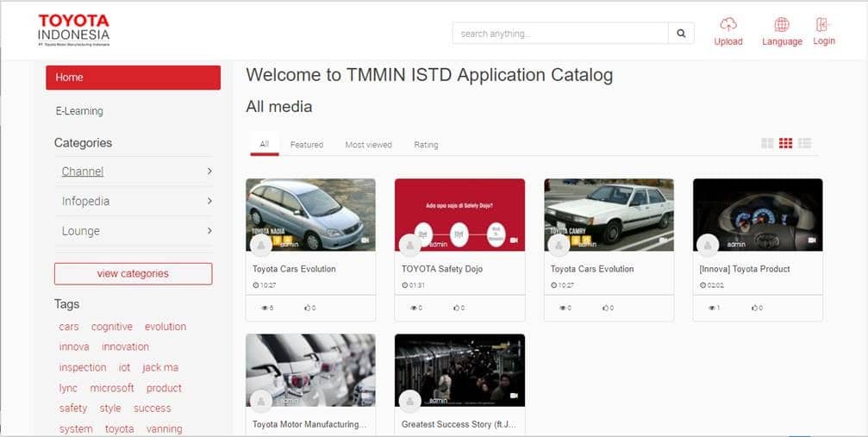Viewport: 868px width, 437px height.
Task: Select the inspection tag
Action: pos(83,367)
